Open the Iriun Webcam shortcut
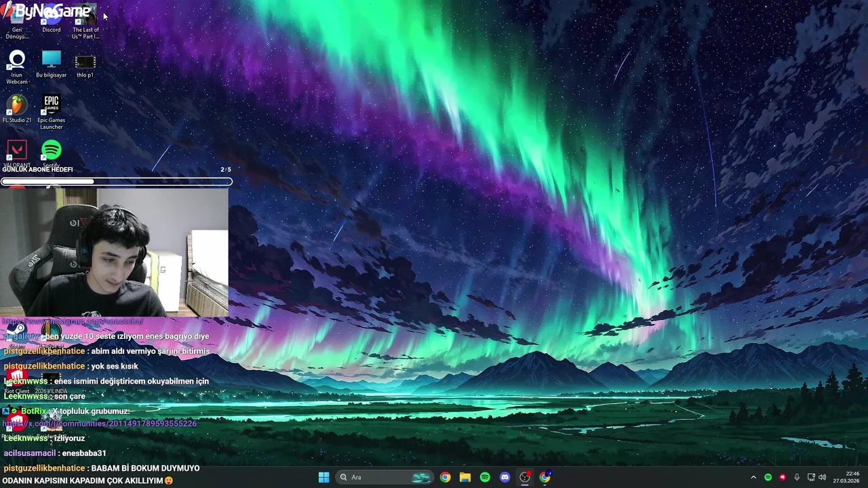This screenshot has height=488, width=868. pyautogui.click(x=17, y=67)
